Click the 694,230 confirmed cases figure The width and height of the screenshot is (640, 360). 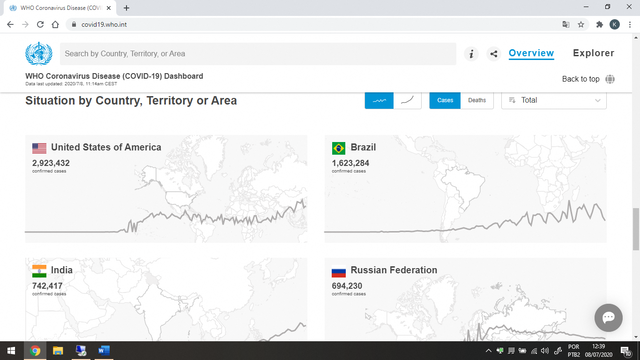click(347, 286)
